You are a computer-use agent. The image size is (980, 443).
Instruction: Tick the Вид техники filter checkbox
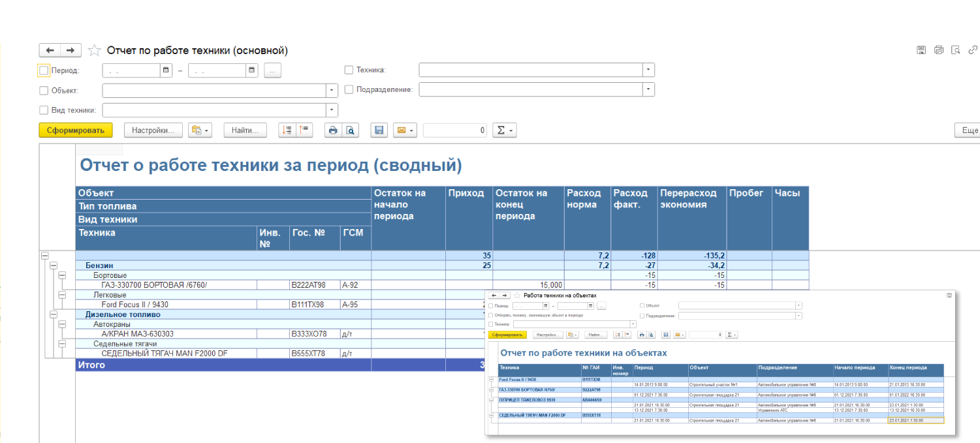point(44,110)
